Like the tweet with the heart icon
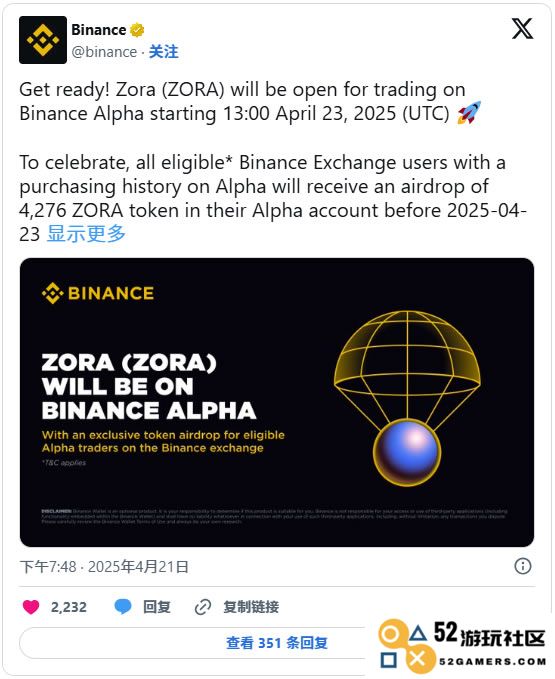The image size is (555, 679). 31,607
